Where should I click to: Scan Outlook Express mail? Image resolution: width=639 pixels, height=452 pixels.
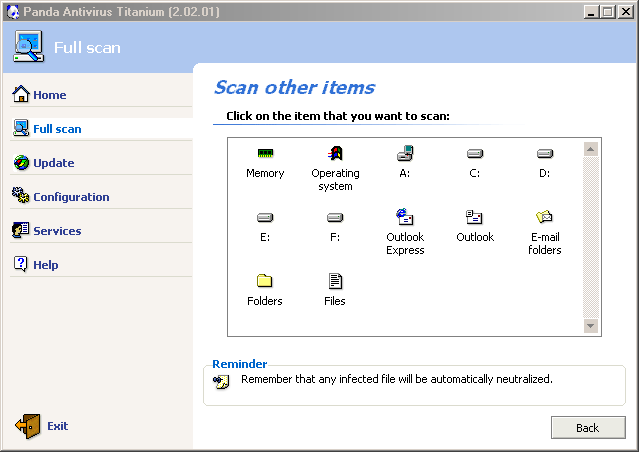point(405,218)
